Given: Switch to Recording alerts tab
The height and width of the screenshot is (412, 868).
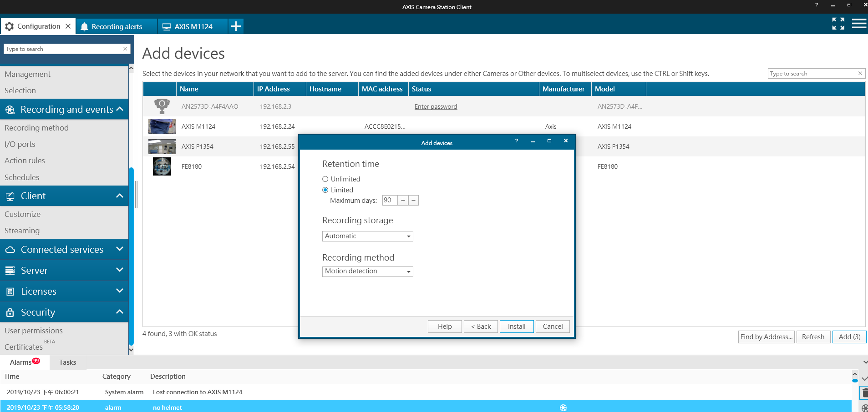Looking at the screenshot, I should tap(117, 26).
